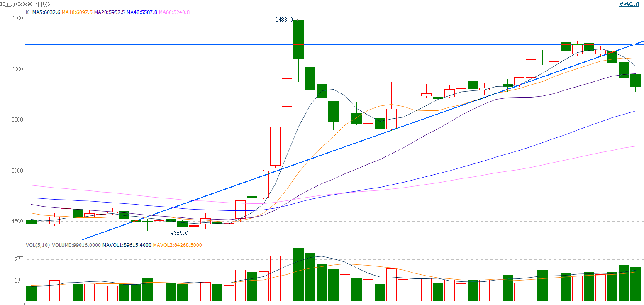Select the MA60:5240.8 indicator label

tap(174, 12)
